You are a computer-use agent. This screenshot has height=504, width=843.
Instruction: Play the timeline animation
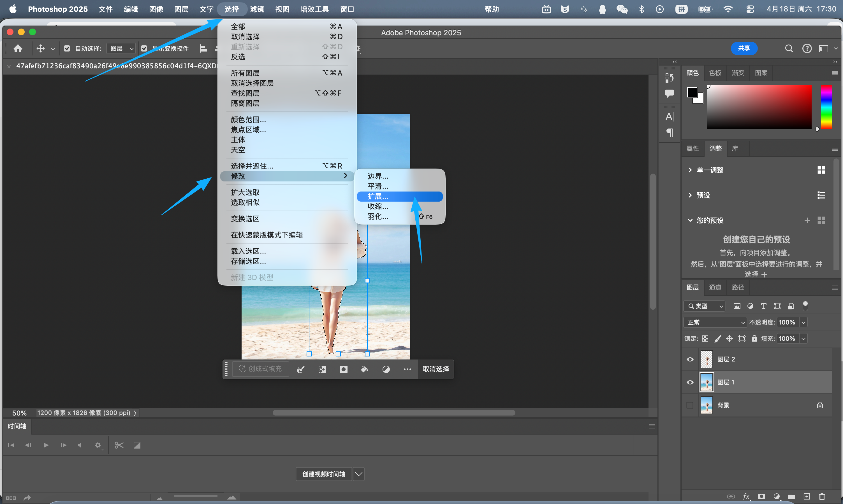pyautogui.click(x=46, y=445)
